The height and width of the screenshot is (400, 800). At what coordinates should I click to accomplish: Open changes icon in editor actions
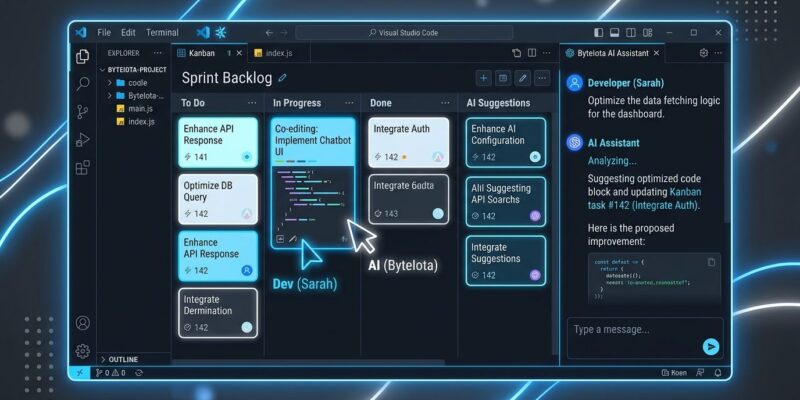[517, 53]
